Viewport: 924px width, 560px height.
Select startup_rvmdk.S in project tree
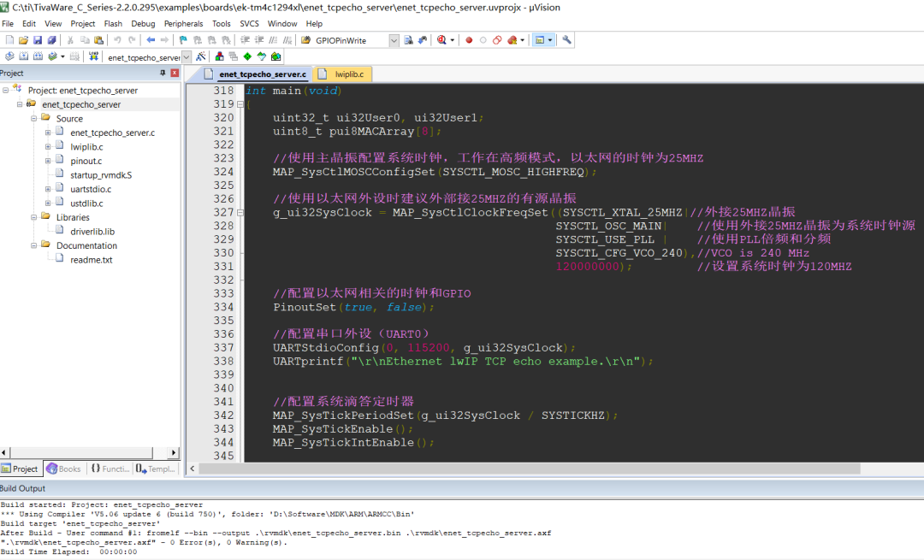pyautogui.click(x=101, y=175)
